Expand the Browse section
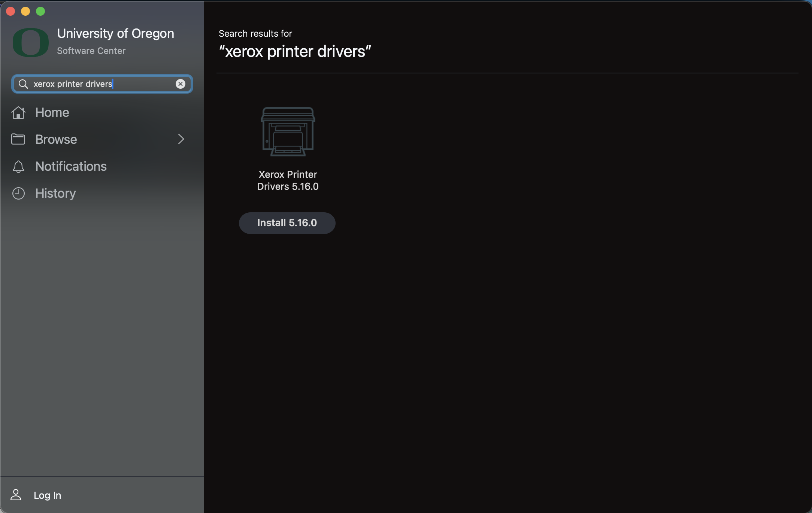The width and height of the screenshot is (812, 513). coord(181,139)
